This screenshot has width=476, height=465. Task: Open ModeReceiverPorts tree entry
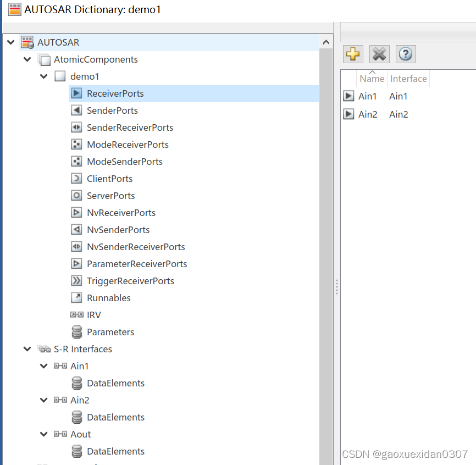128,145
